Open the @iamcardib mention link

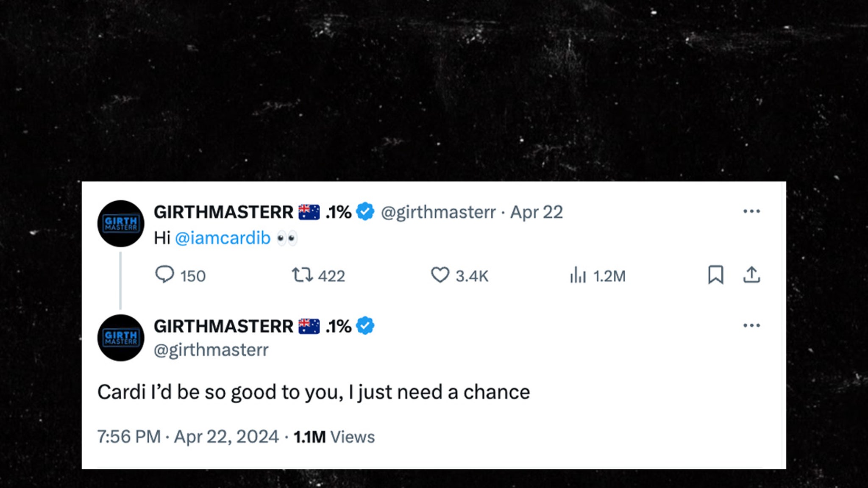click(x=223, y=238)
